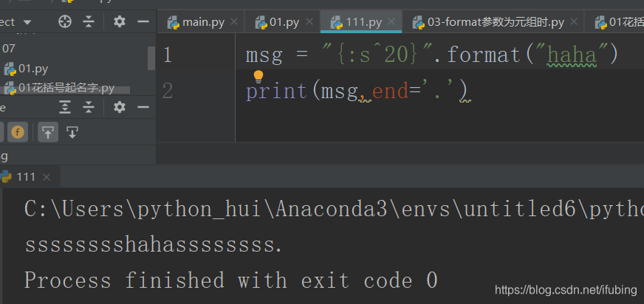
Task: Click line number 1 in the gutter
Action: coord(167,55)
